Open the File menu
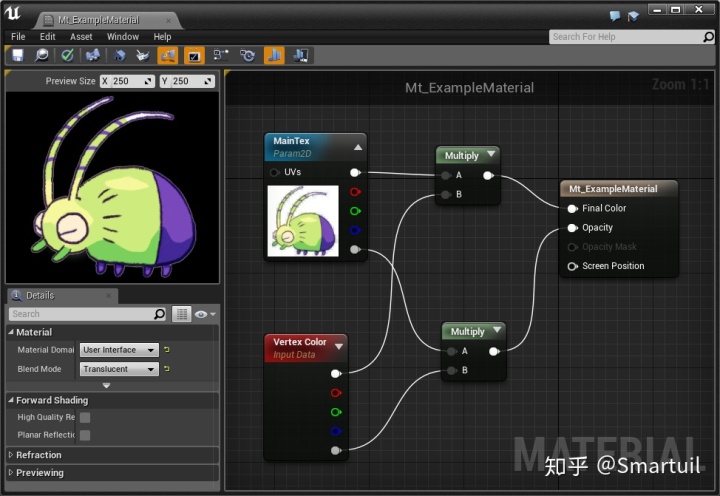720x496 pixels. (18, 37)
